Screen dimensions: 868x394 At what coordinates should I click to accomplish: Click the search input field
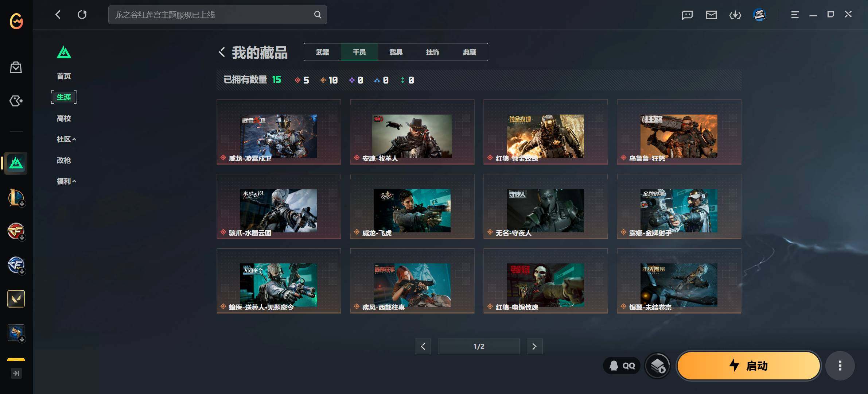click(217, 15)
